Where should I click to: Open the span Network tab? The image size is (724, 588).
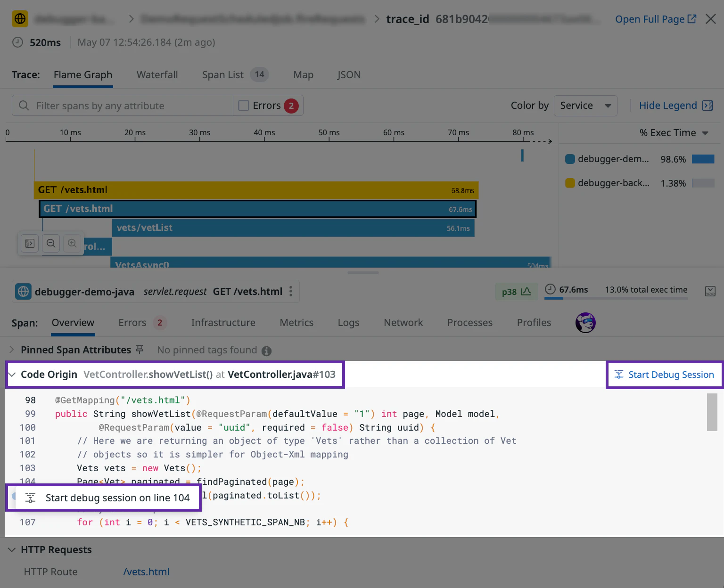pos(403,322)
